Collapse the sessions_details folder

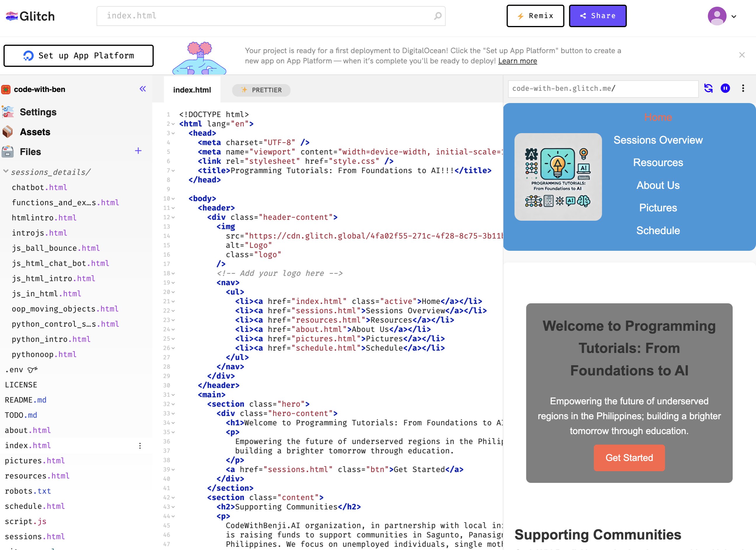5,171
